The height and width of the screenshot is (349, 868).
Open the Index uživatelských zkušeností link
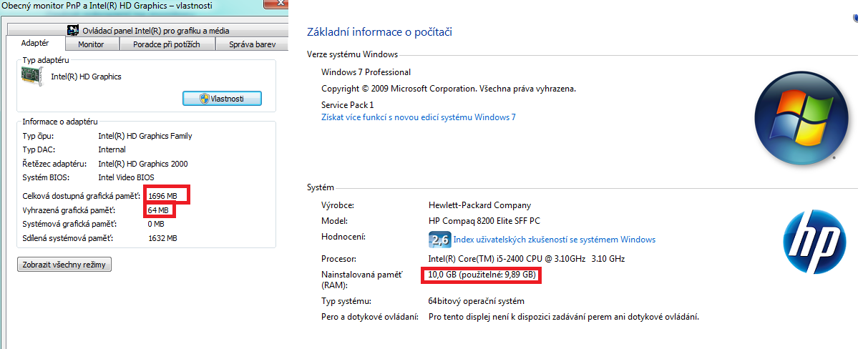554,240
